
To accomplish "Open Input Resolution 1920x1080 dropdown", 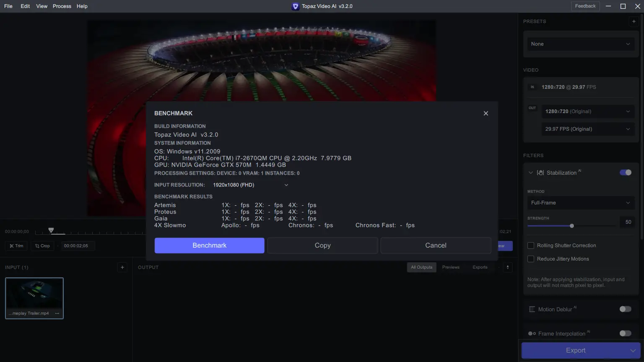I will click(x=250, y=185).
